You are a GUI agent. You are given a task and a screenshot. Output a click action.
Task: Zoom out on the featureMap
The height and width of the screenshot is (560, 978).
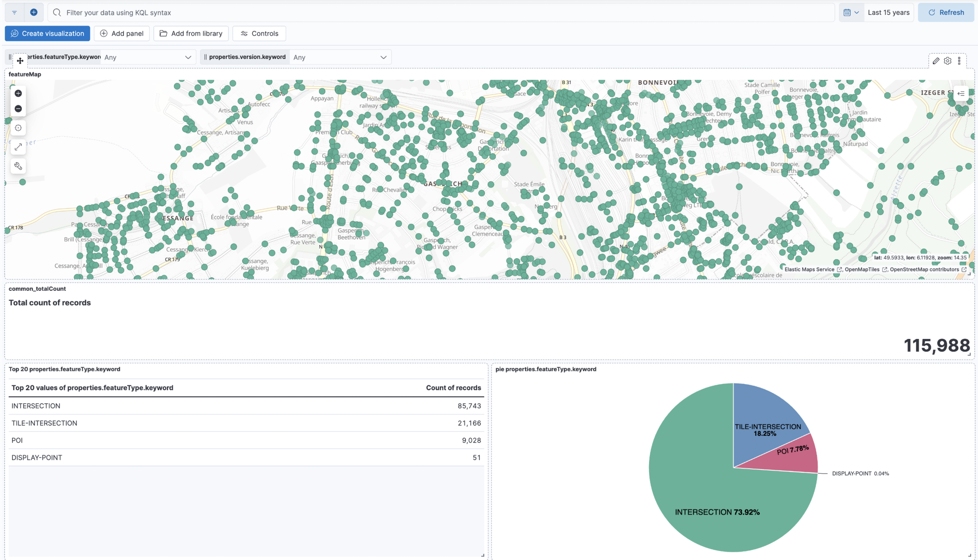click(x=18, y=109)
